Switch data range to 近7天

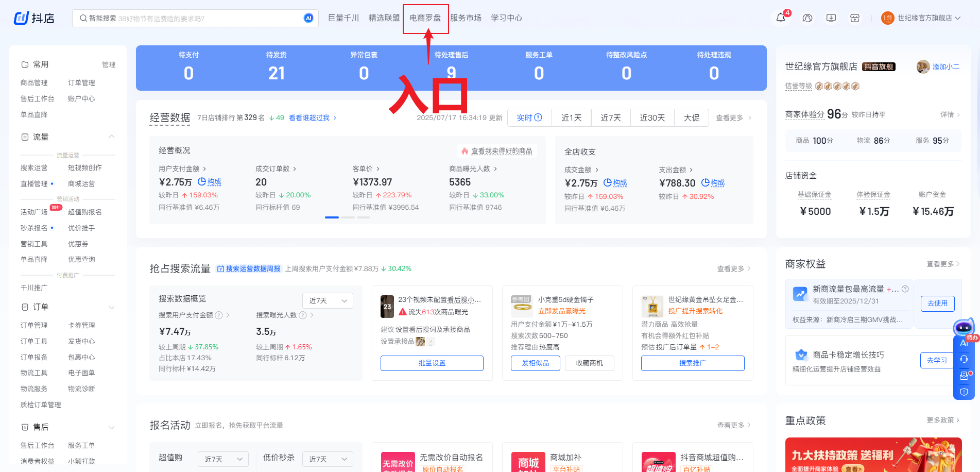(611, 117)
